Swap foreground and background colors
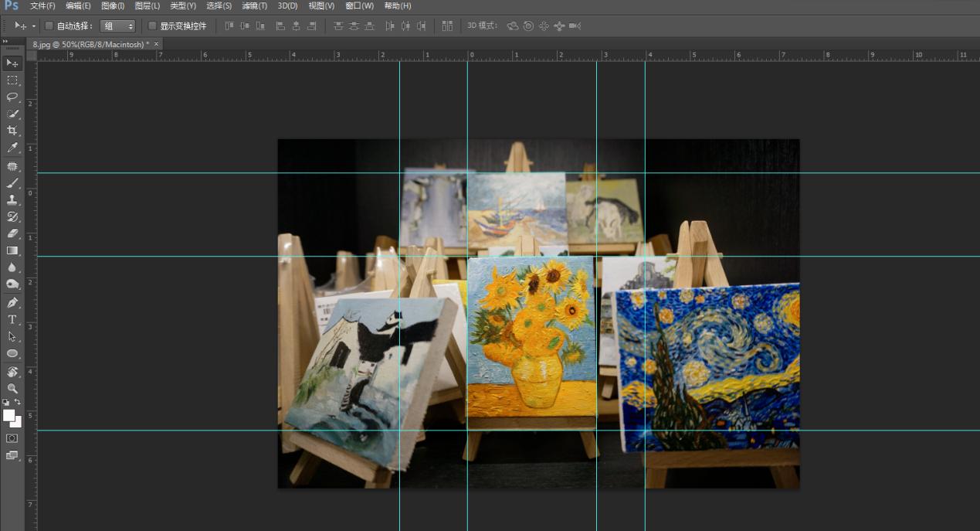This screenshot has width=980, height=531. 18,402
